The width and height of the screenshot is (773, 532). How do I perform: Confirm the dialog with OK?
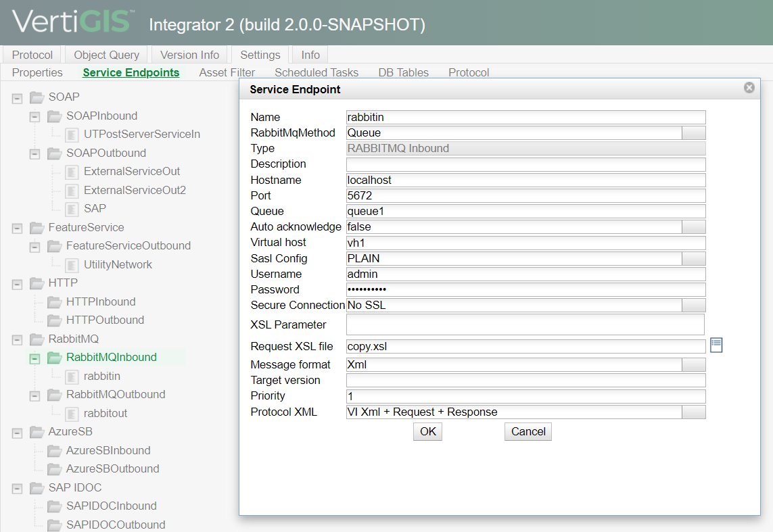[428, 431]
